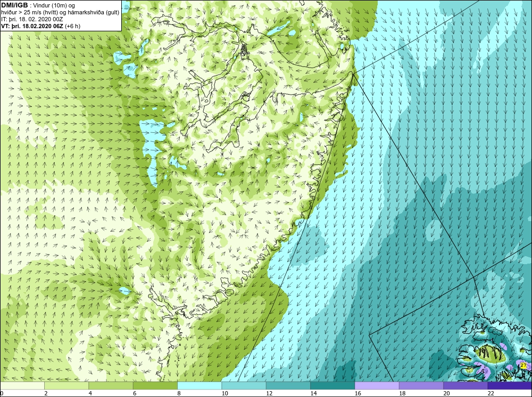Click the 20–22 m/s violet legend swatch
532x397 pixels.
coord(465,386)
